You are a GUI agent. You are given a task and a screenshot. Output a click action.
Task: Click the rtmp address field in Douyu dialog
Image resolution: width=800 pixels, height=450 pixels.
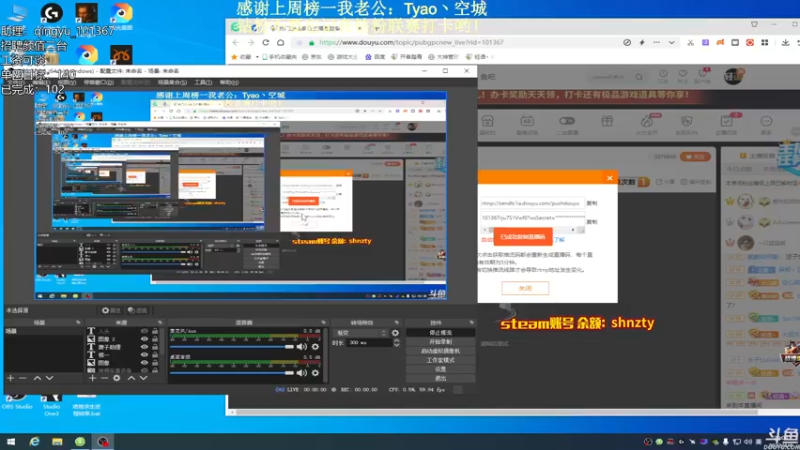tap(532, 203)
